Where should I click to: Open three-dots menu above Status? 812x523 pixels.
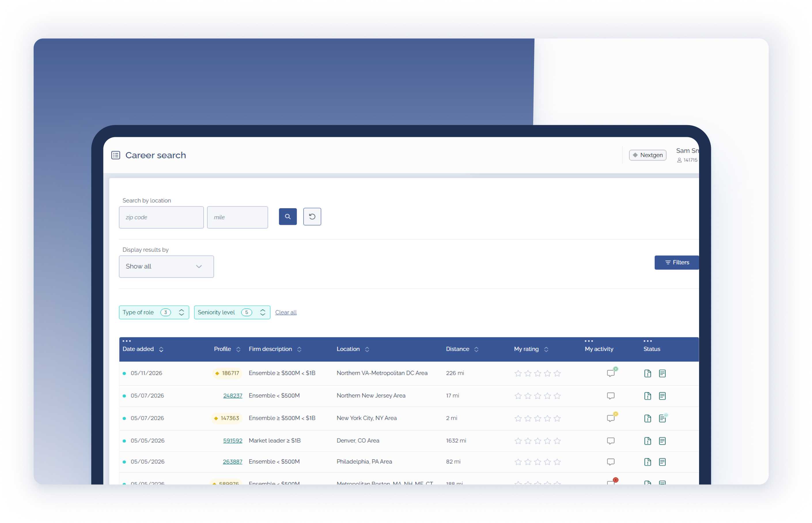point(648,341)
